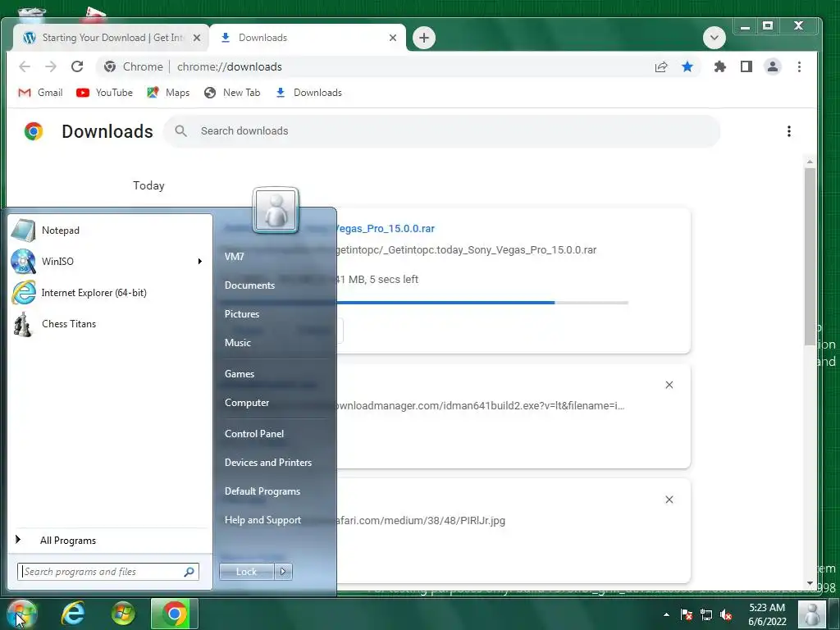The height and width of the screenshot is (630, 840).
Task: Open the VM7 user folder
Action: [x=234, y=257]
